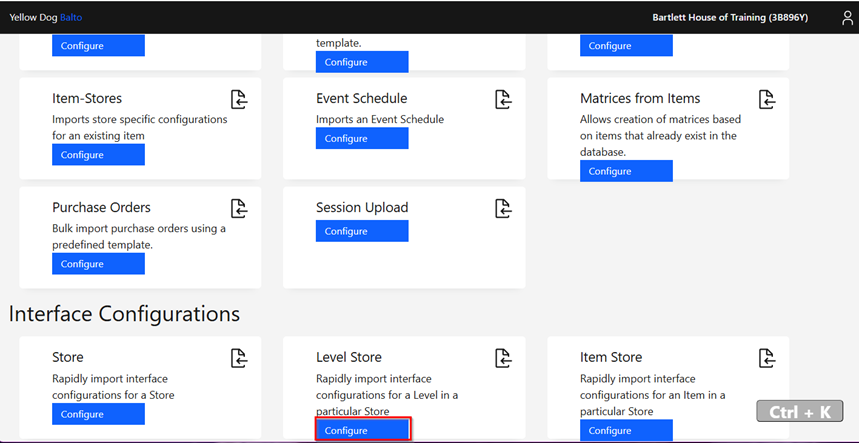This screenshot has height=443, width=859.
Task: Configure the Item-Stores import
Action: [99, 154]
